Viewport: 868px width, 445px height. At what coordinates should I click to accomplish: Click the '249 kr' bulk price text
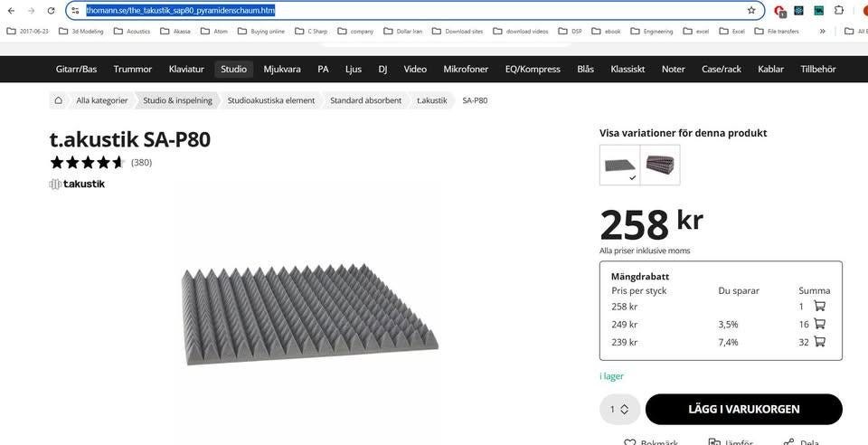(625, 325)
